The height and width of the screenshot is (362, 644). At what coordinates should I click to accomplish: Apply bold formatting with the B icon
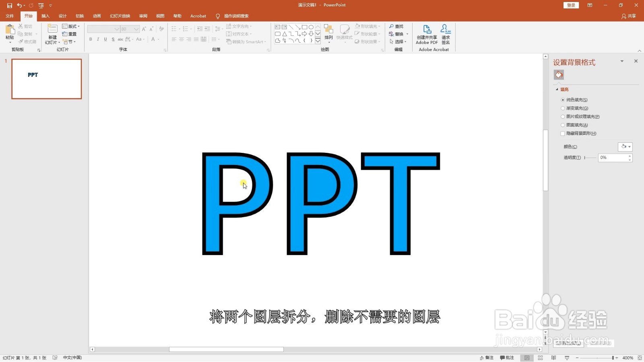(91, 39)
